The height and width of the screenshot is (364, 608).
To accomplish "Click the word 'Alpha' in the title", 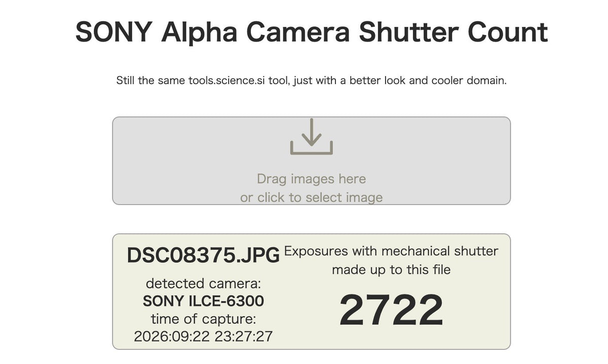I will point(199,32).
